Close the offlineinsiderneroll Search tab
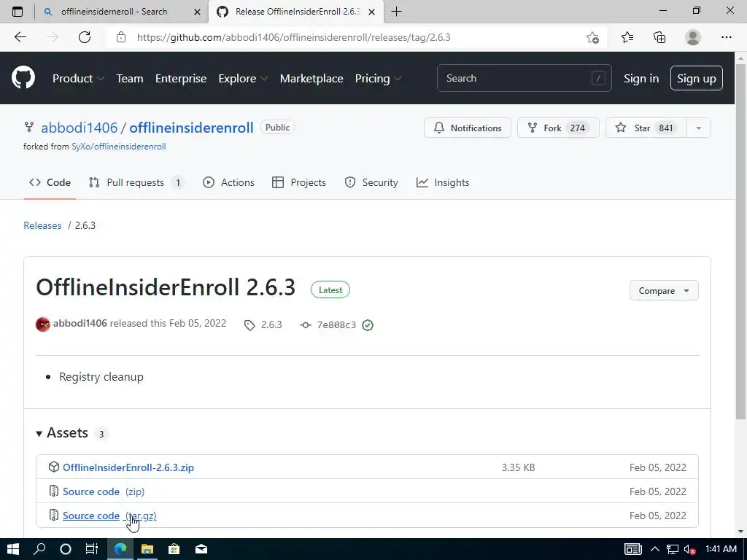This screenshot has width=747, height=560. 197,12
